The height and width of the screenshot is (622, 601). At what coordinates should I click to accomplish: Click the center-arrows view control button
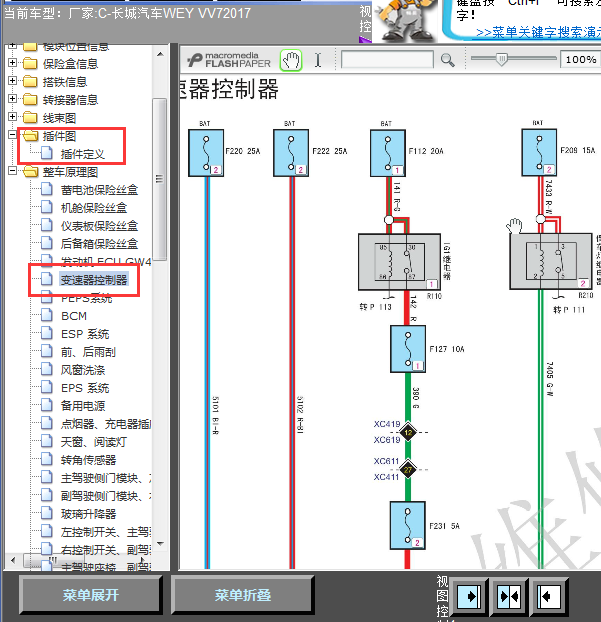coord(510,596)
